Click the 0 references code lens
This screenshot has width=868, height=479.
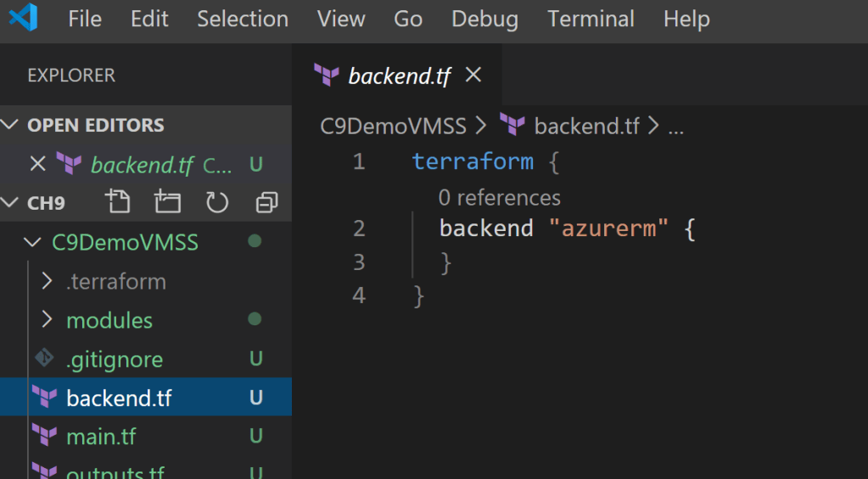[499, 198]
